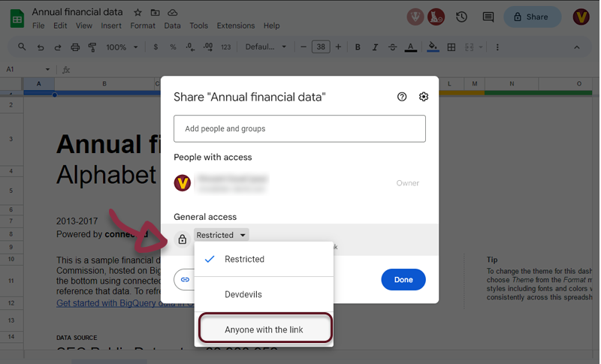Expand the Restricted access dropdown
601x364 pixels.
tap(221, 235)
